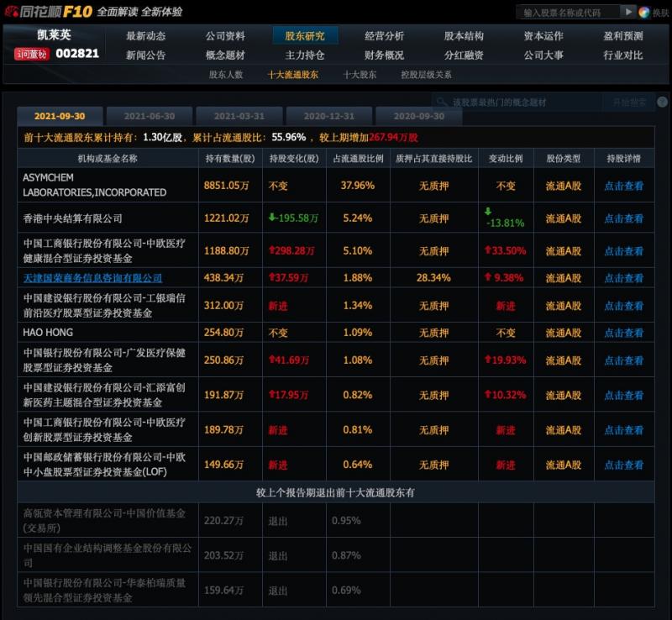Open the 新闻公告 menu

(145, 55)
